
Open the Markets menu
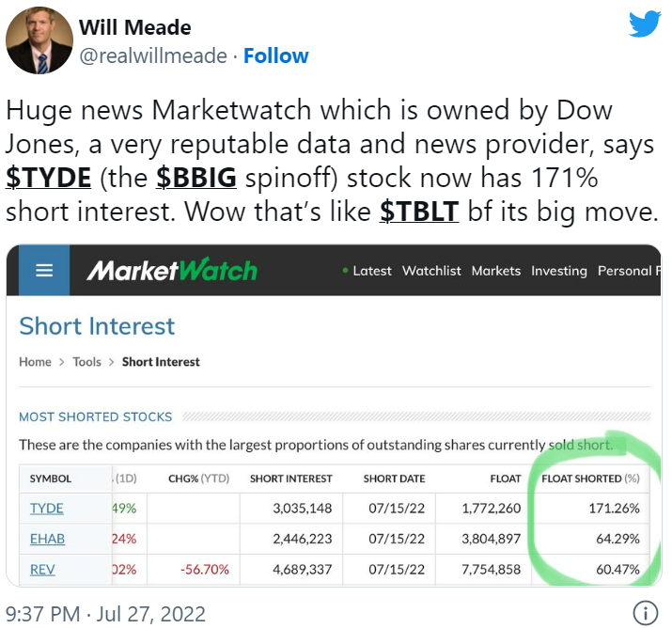[496, 271]
